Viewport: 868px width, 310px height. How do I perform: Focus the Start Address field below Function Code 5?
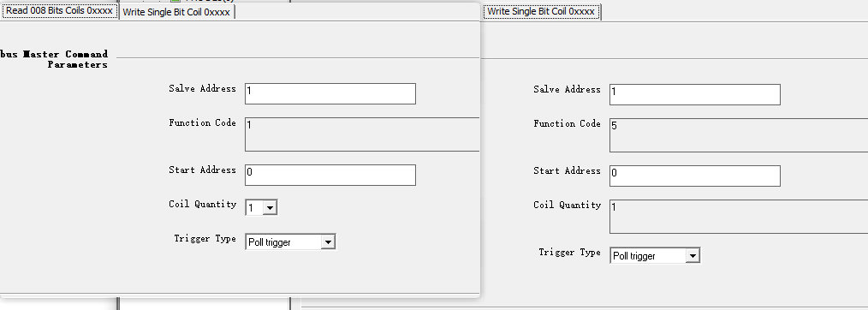695,176
